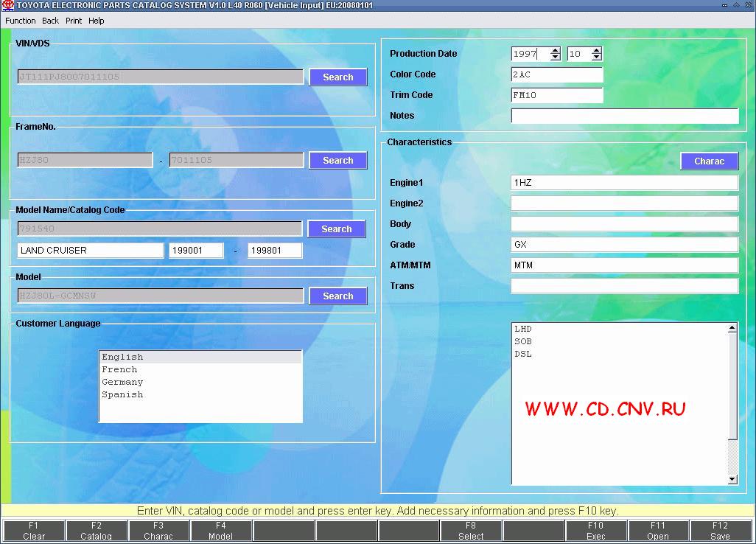Select DSL in the characteristics list
Viewport: 756px width, 544px height.
[x=620, y=354]
